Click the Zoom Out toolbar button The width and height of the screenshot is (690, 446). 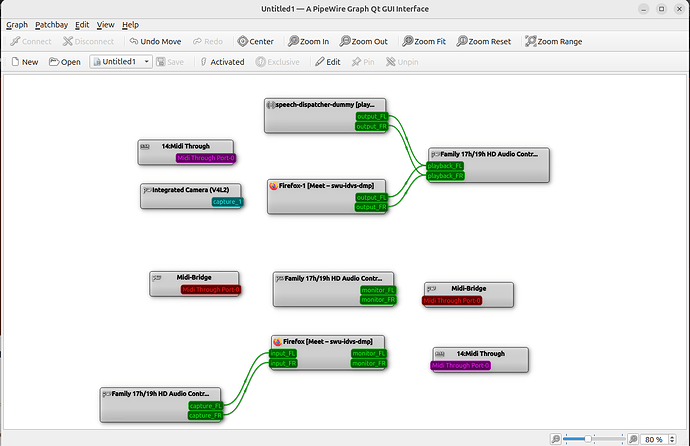pos(363,42)
